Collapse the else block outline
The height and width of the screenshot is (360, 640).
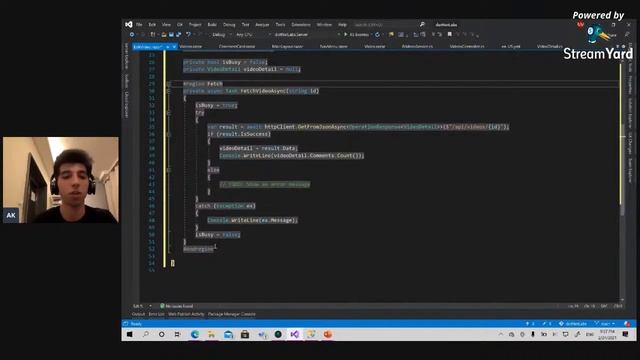169,170
